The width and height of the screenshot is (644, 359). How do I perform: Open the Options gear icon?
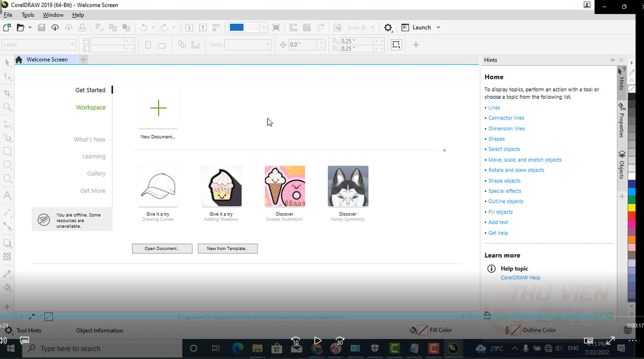pyautogui.click(x=388, y=27)
